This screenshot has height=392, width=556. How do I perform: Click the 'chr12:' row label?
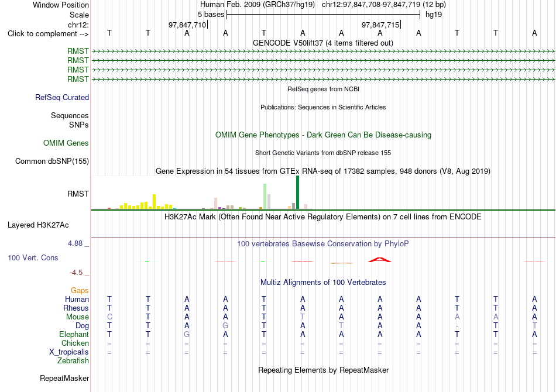click(78, 25)
